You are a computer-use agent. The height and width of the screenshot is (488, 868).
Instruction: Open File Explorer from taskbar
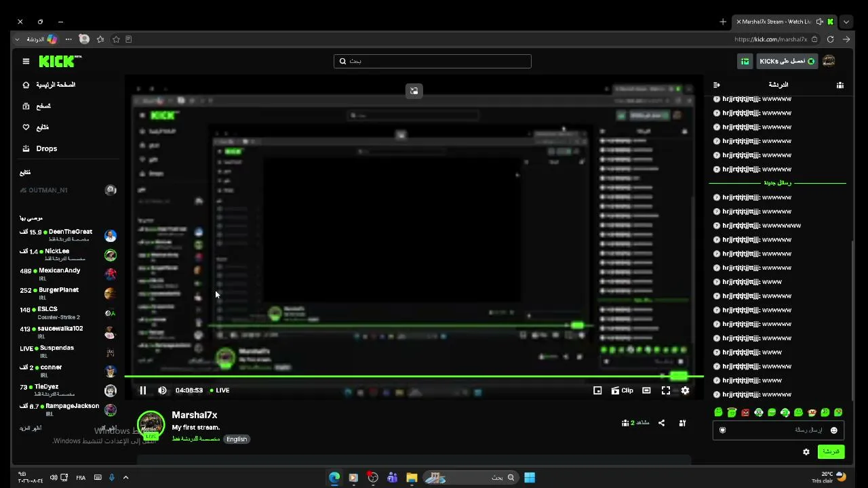412,478
